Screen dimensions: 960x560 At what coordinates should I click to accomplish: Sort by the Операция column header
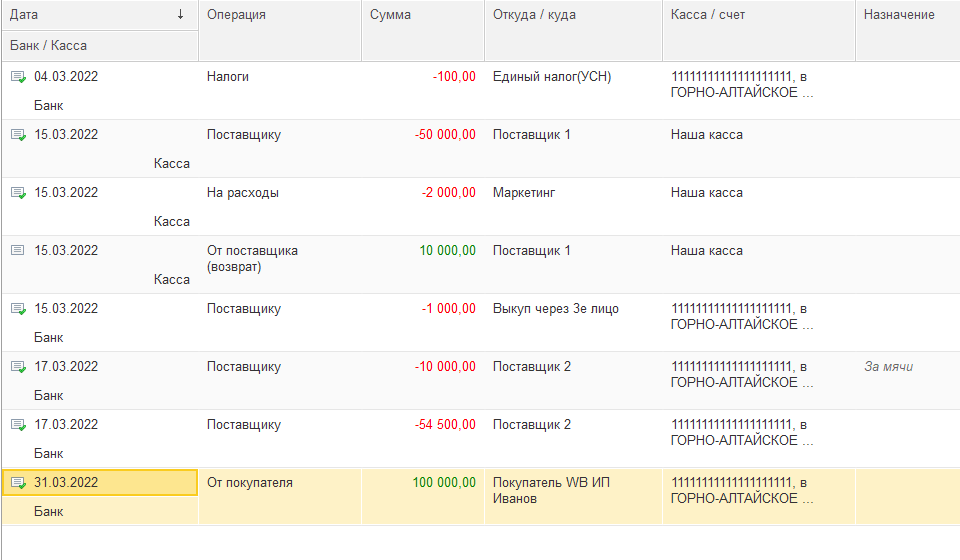pos(236,15)
